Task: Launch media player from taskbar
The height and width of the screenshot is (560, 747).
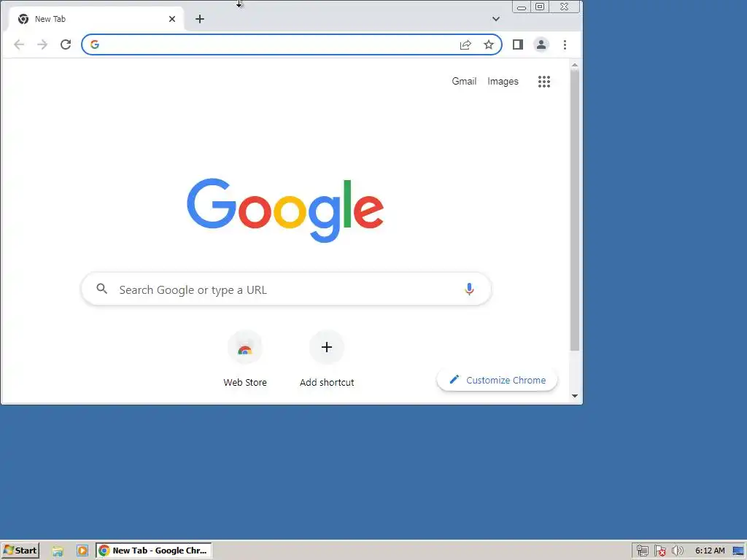Action: 82,551
